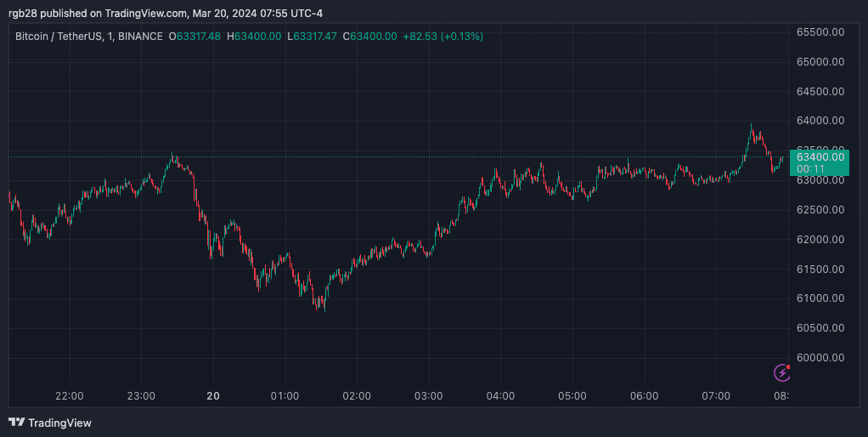Click the 01:00 time axis label
The image size is (868, 437).
[285, 396]
